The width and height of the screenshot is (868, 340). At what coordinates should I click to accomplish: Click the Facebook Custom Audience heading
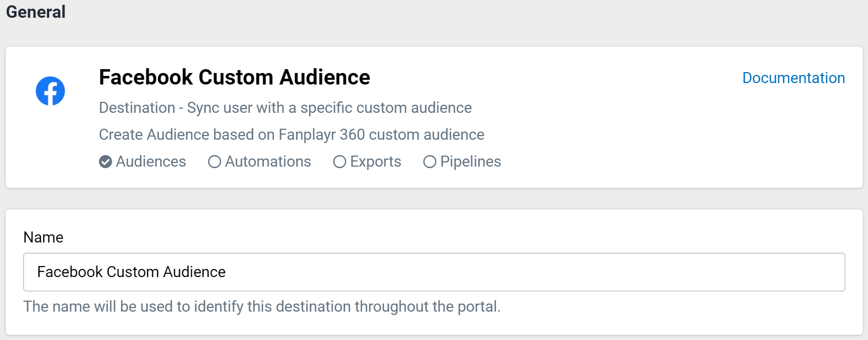235,77
